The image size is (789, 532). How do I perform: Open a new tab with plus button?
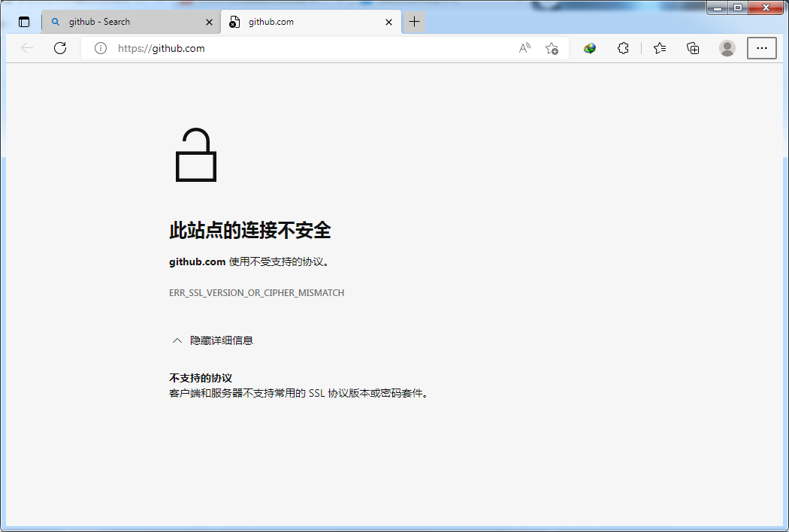[414, 22]
